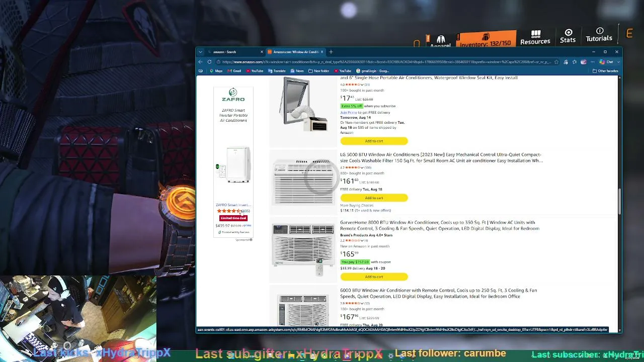Bookmark this page with the star icon
644x362 pixels.
[556, 62]
